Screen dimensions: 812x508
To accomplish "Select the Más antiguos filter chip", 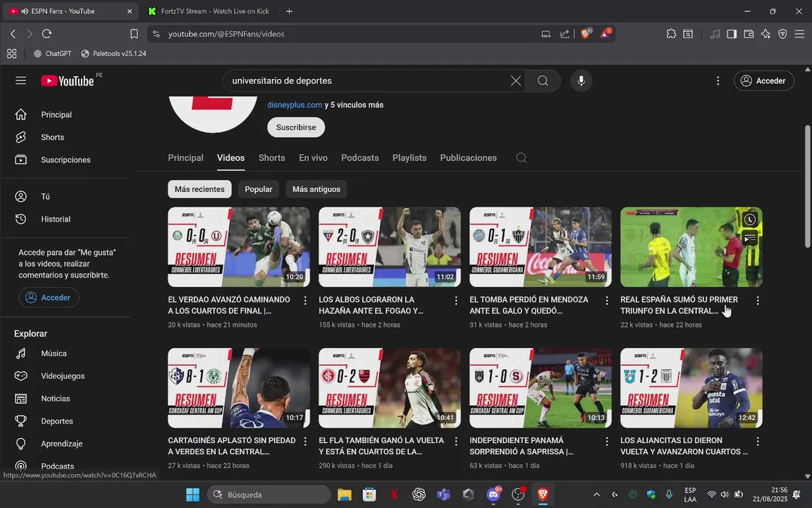I will 316,189.
